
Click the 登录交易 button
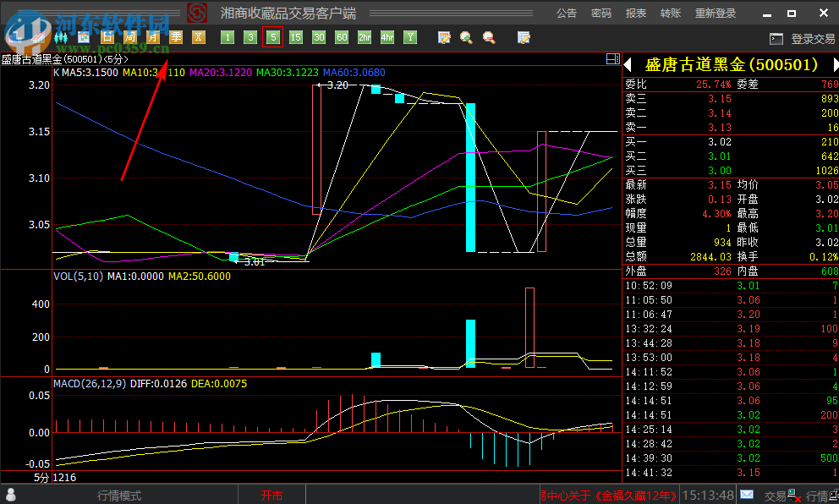click(x=803, y=39)
